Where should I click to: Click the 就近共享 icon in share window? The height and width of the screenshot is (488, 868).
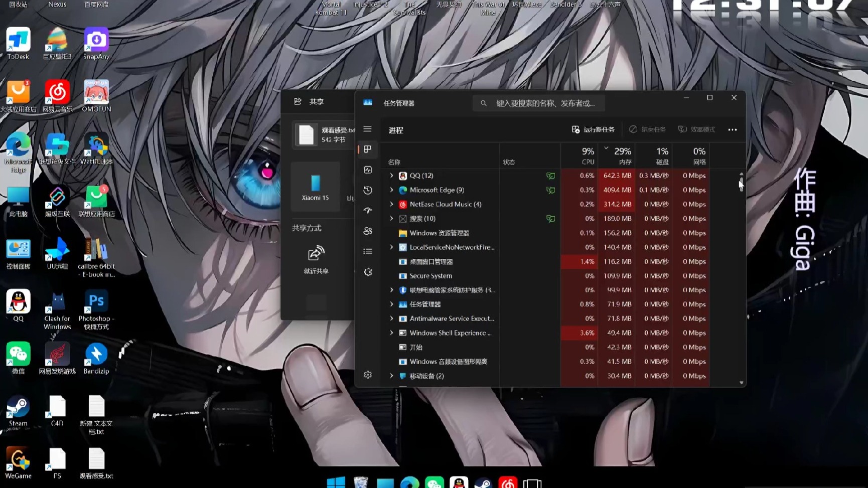pos(316,259)
